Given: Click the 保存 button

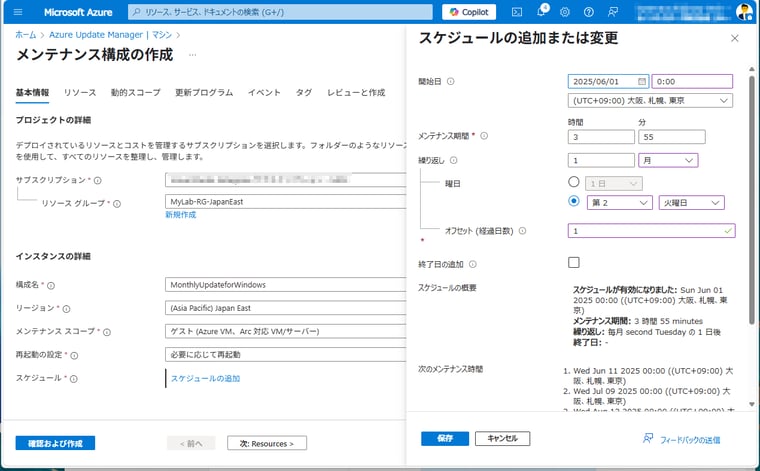Looking at the screenshot, I should (x=445, y=438).
